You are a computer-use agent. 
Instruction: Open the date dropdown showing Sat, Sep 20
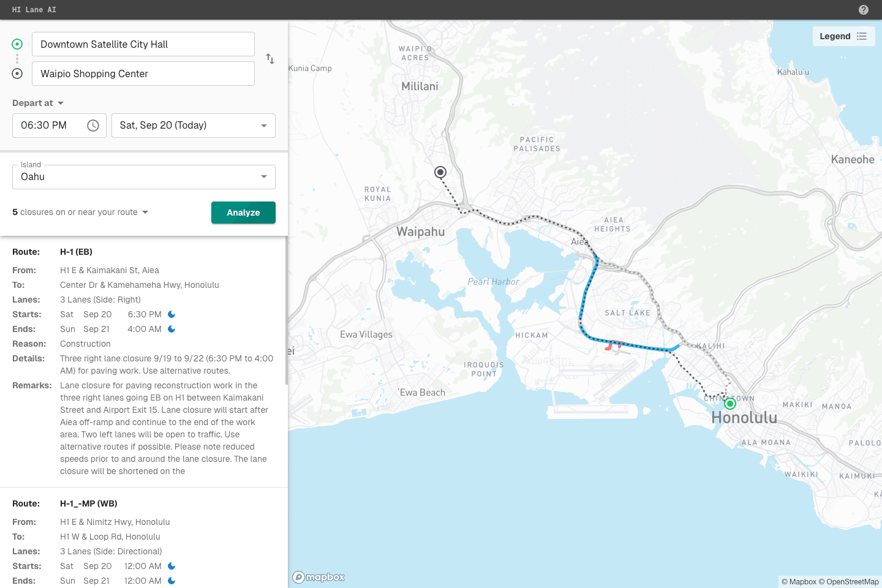[x=193, y=126]
